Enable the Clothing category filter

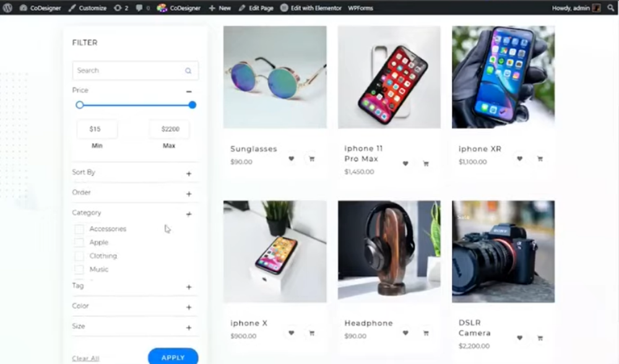point(79,256)
